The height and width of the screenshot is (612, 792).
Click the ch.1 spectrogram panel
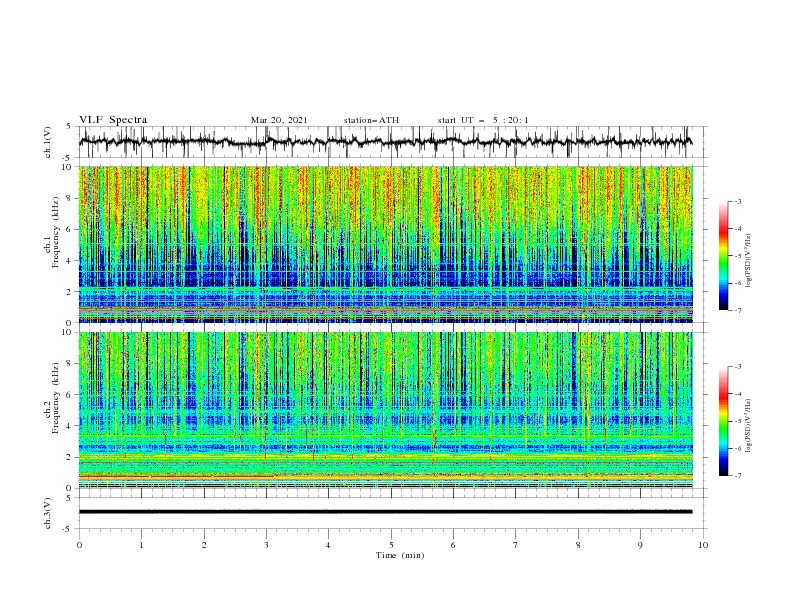(386, 244)
